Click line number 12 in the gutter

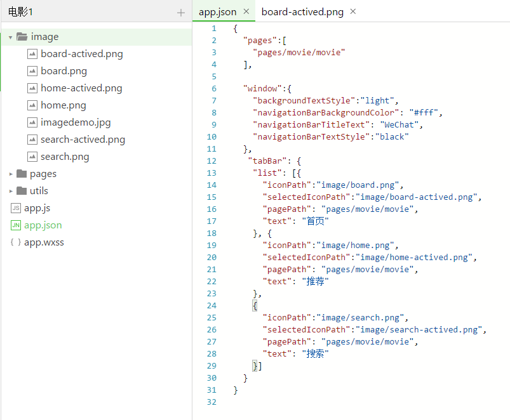click(211, 161)
